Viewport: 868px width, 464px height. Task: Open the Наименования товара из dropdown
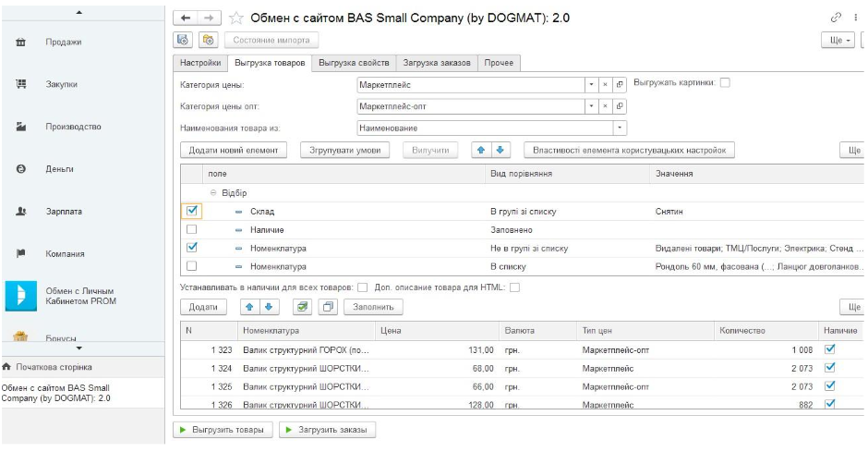click(620, 128)
